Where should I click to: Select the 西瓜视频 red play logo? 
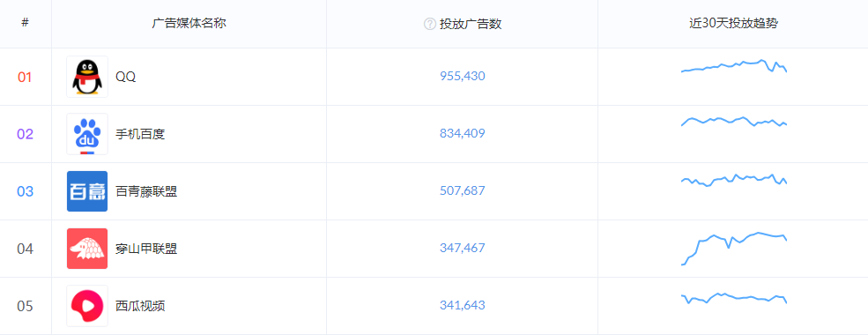[87, 306]
